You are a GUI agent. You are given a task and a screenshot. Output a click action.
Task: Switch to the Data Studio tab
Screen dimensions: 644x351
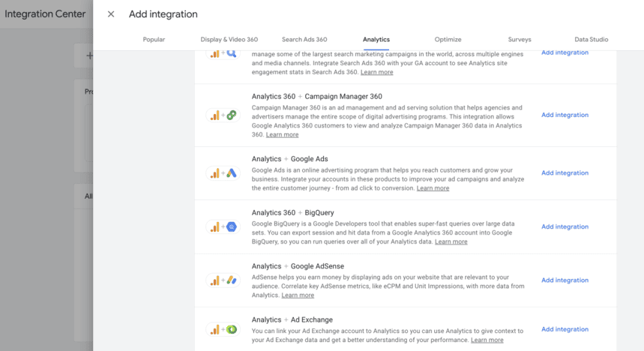591,40
